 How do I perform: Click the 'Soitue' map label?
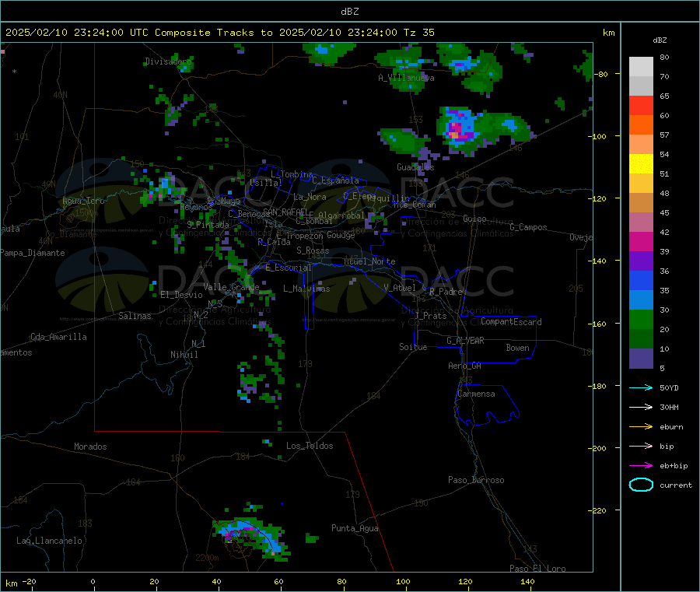click(x=413, y=347)
